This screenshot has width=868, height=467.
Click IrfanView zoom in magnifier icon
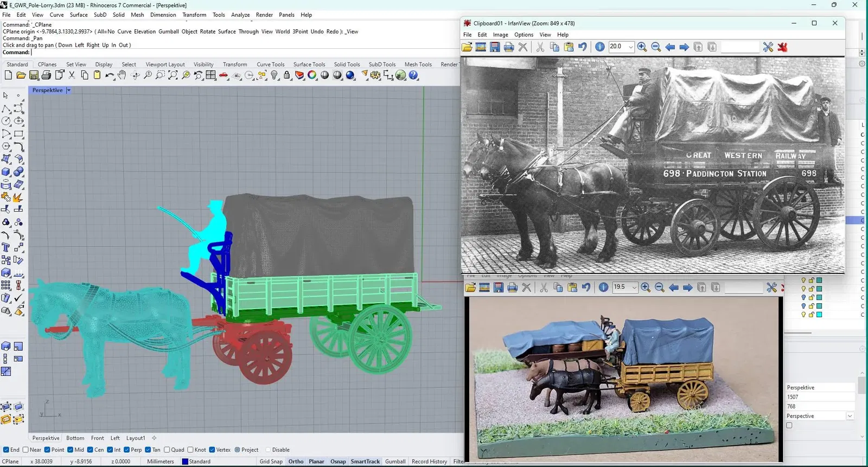(642, 47)
